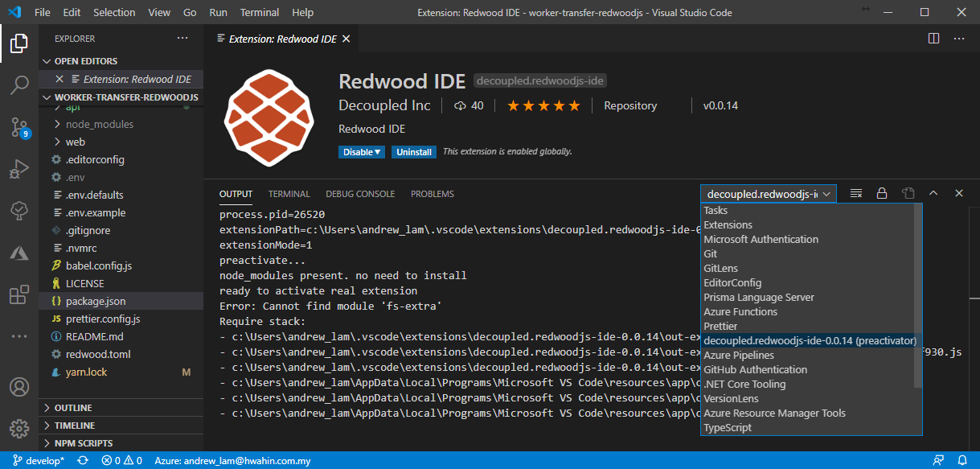This screenshot has width=980, height=469.
Task: Open babel.config.js file
Action: [121, 265]
